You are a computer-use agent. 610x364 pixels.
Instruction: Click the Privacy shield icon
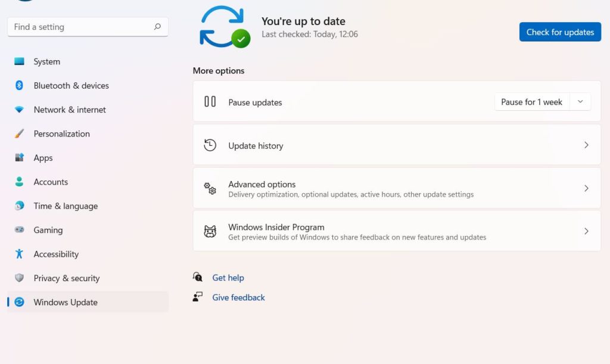coord(19,278)
